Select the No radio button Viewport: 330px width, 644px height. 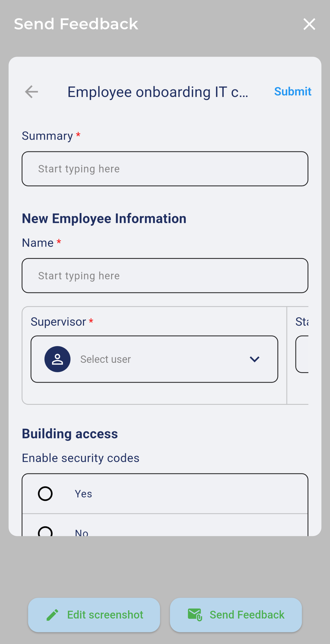pyautogui.click(x=45, y=531)
